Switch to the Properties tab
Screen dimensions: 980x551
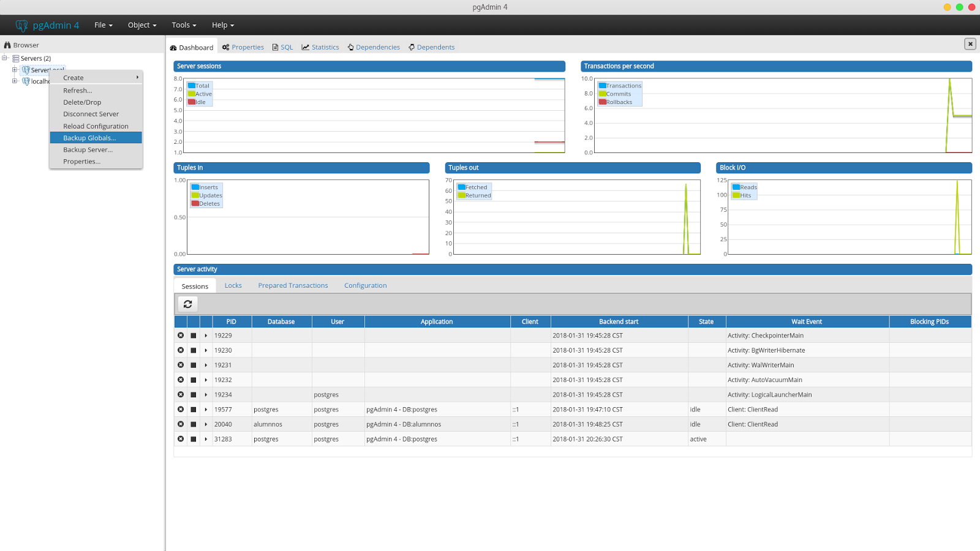(x=243, y=47)
